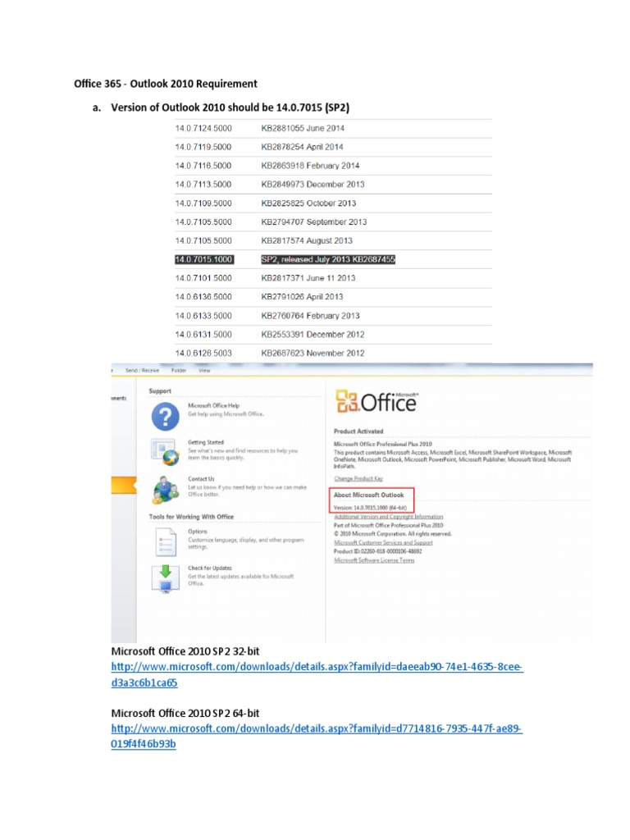
Task: Click KB2760764 February 2013 entry
Action: coord(310,316)
